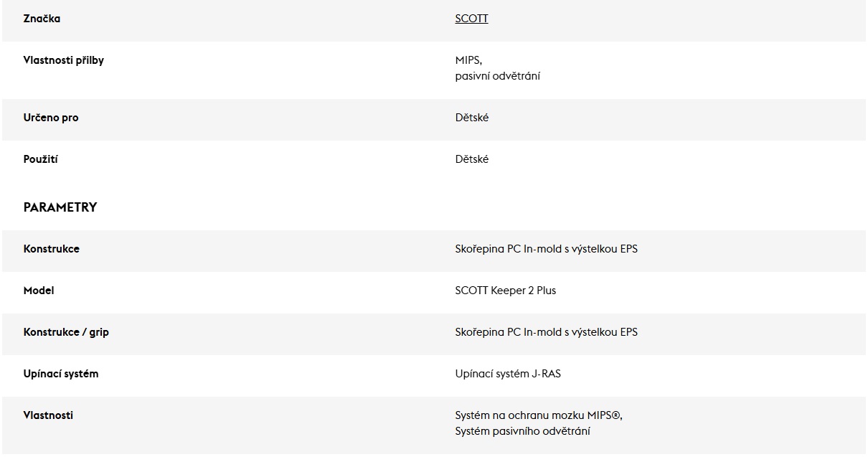The width and height of the screenshot is (868, 457).
Task: Click the Určeno pro label
Action: (x=51, y=118)
